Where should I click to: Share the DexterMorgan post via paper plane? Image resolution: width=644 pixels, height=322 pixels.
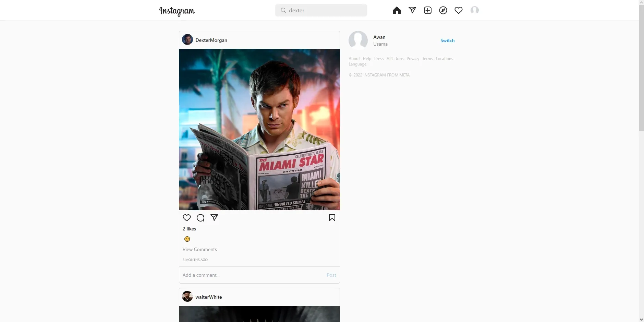point(214,217)
